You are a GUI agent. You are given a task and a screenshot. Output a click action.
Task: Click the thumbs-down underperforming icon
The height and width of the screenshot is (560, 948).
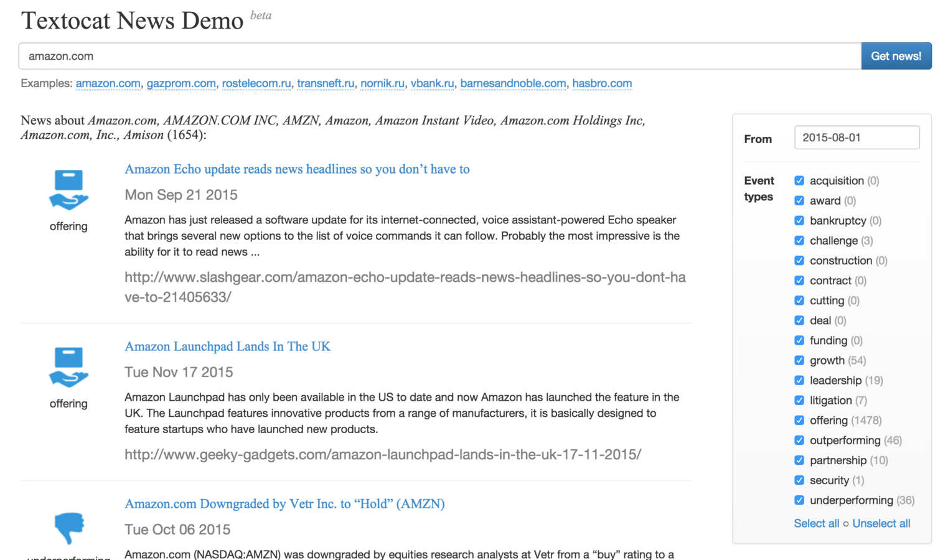68,528
